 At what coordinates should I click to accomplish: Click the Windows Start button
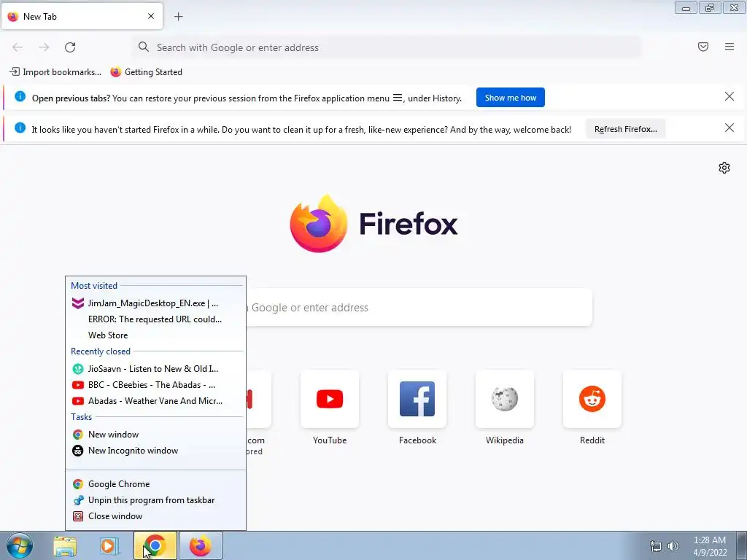(x=20, y=545)
